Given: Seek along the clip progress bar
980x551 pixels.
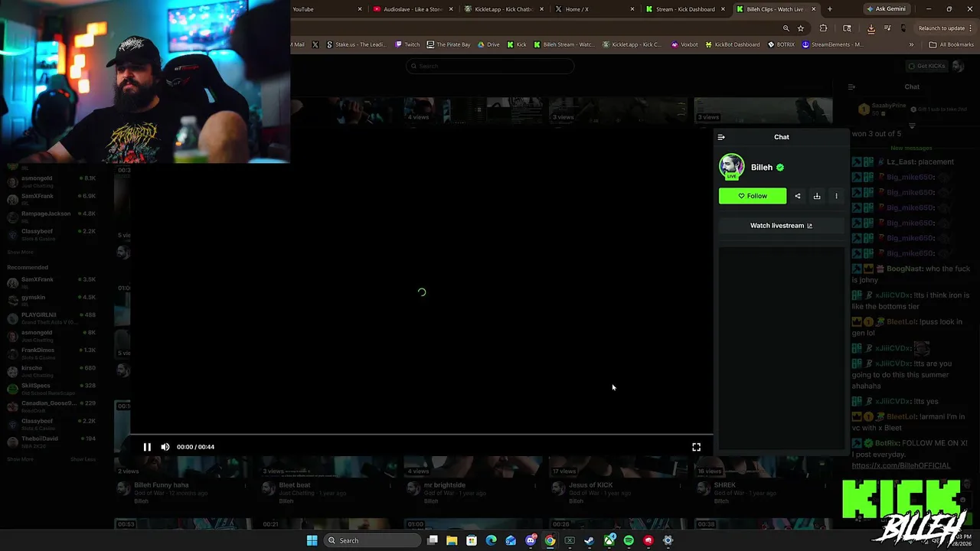Looking at the screenshot, I should [x=421, y=434].
